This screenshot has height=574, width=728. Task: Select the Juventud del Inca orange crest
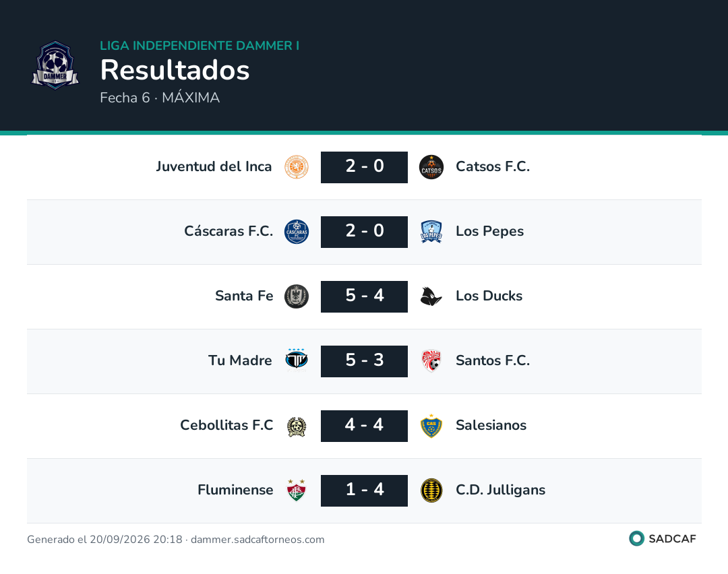coord(297,167)
